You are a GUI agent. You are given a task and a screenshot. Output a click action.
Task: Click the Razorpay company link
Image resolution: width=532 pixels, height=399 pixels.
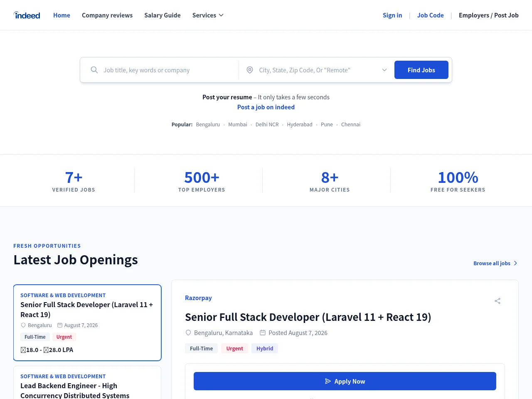coord(198,298)
